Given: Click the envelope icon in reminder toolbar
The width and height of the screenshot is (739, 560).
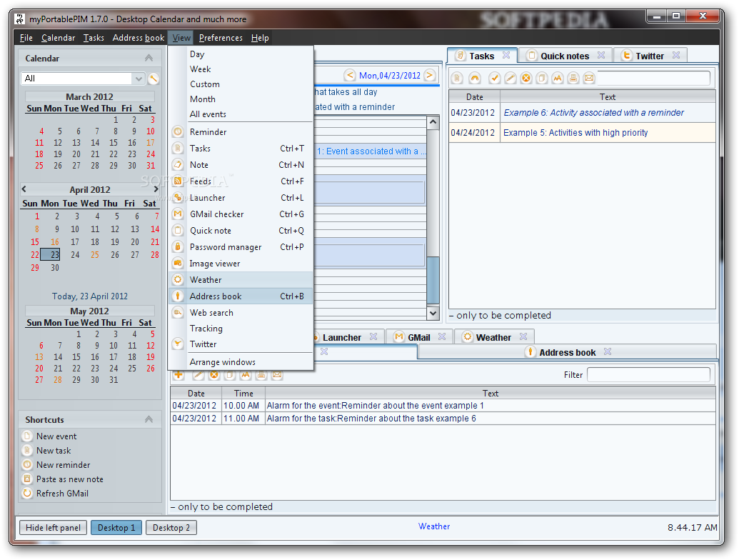Looking at the screenshot, I should (277, 375).
